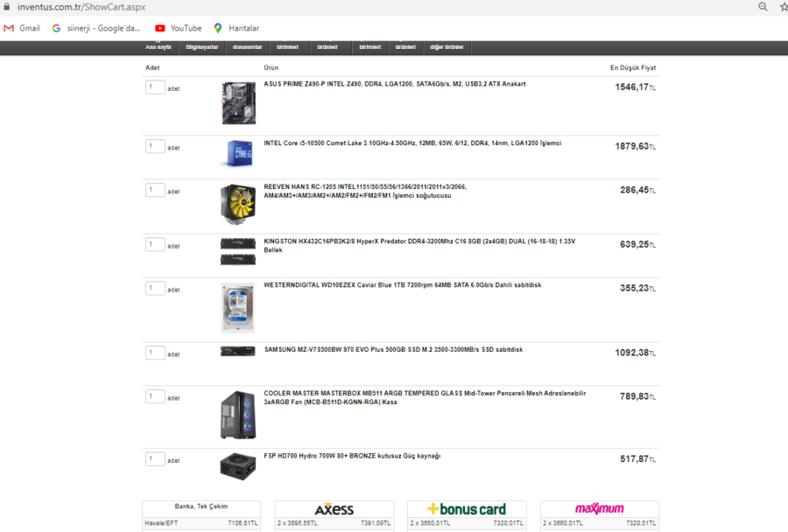Click the quantity field for Samsung 970 EVO Plus

[x=155, y=353]
